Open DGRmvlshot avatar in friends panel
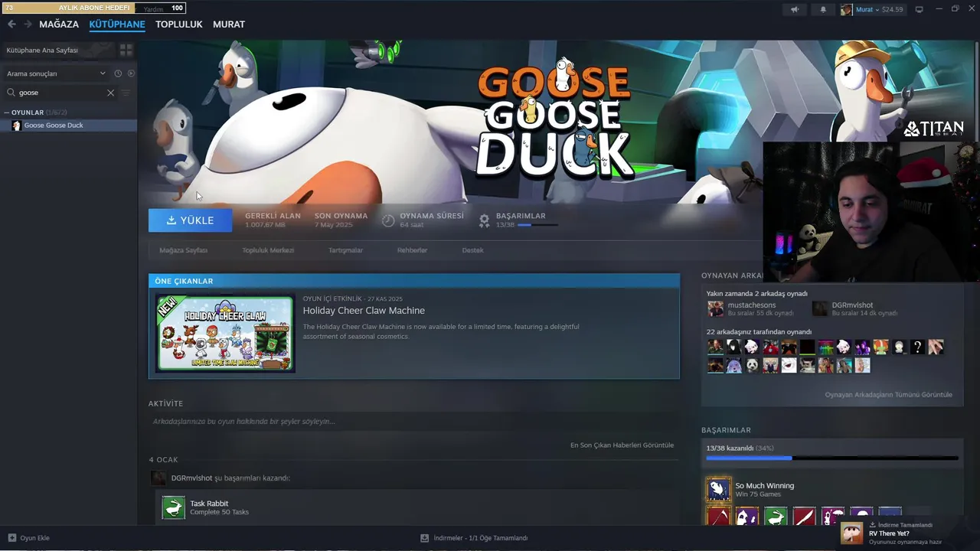This screenshot has height=551, width=980. 820,308
